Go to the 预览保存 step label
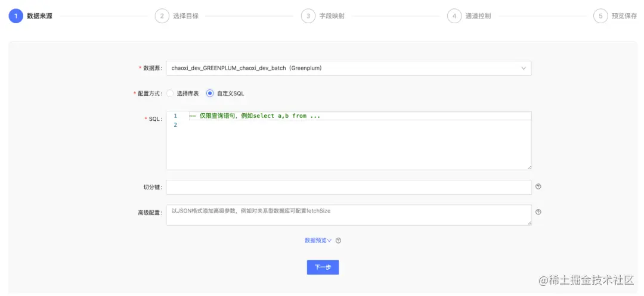The height and width of the screenshot is (296, 644). pos(624,17)
